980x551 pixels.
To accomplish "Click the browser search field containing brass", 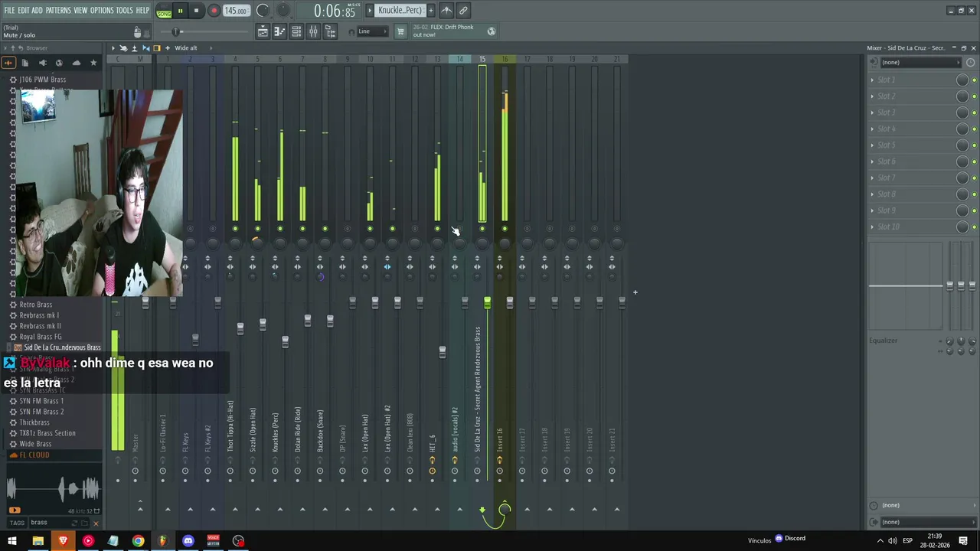I will 57,523.
